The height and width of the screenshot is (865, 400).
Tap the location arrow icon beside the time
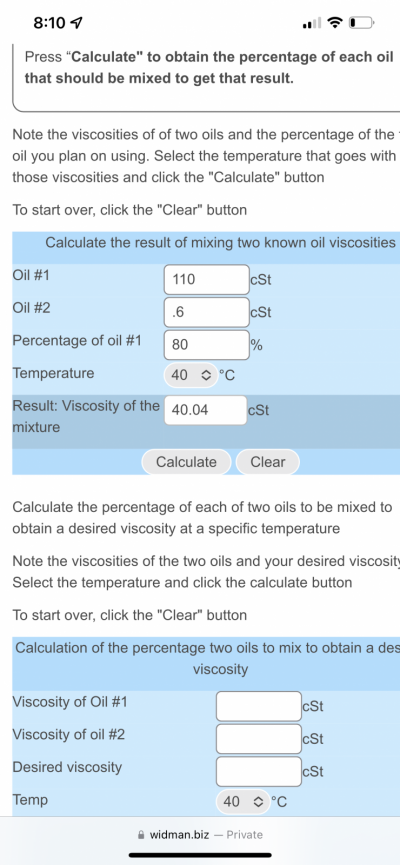coord(77,24)
